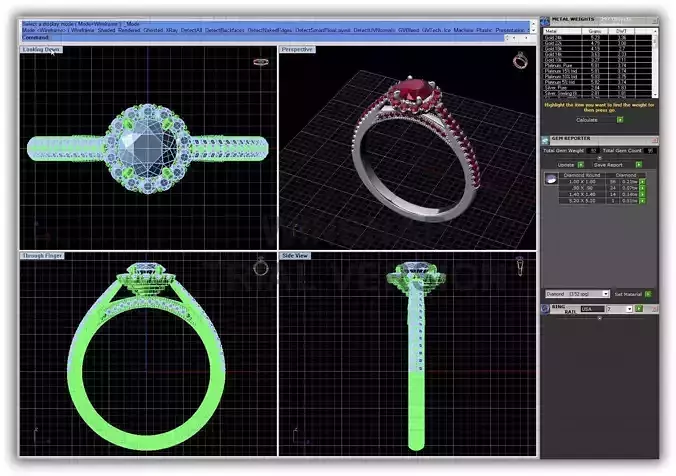Image resolution: width=676 pixels, height=476 pixels.
Task: Click the Gem Reporter panel icon
Action: (x=545, y=140)
